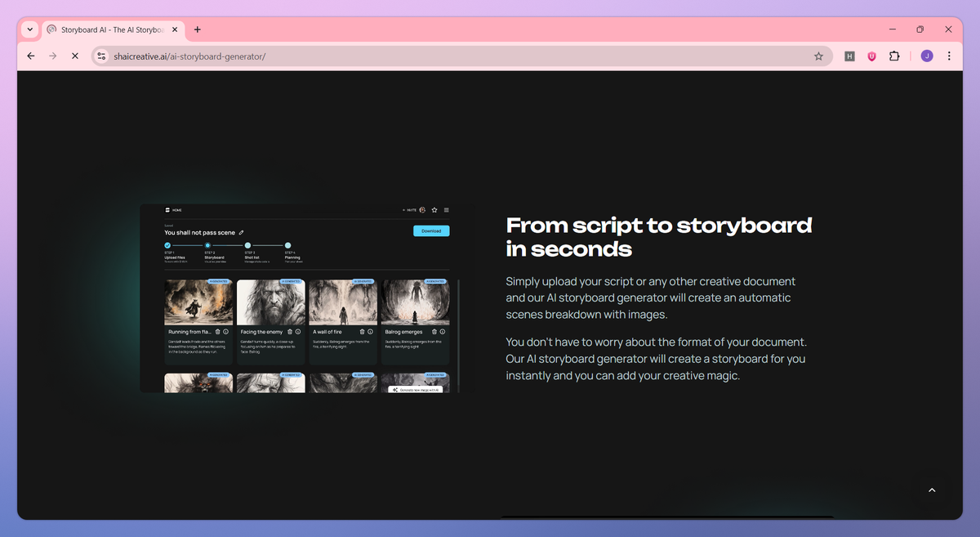Screen dimensions: 980x537
Task: Click the scroll-to-top arrow button
Action: pyautogui.click(x=932, y=490)
